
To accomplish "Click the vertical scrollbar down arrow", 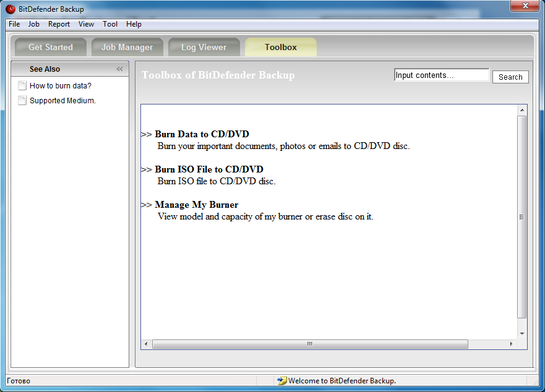I will 521,334.
